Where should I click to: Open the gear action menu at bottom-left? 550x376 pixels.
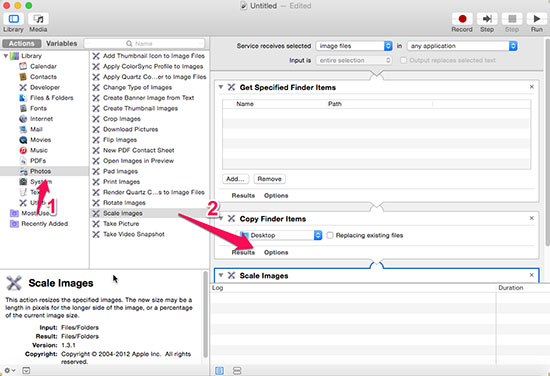coord(9,370)
